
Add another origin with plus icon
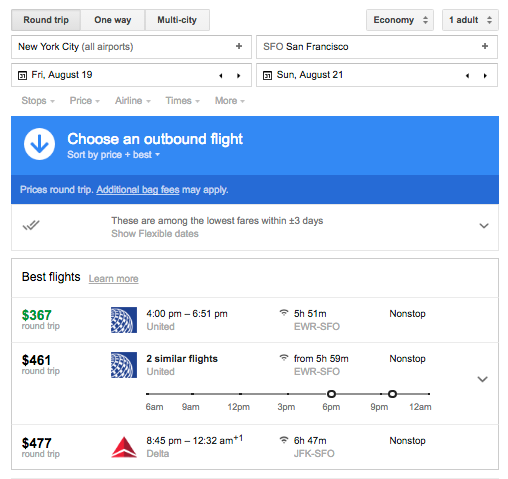239,46
